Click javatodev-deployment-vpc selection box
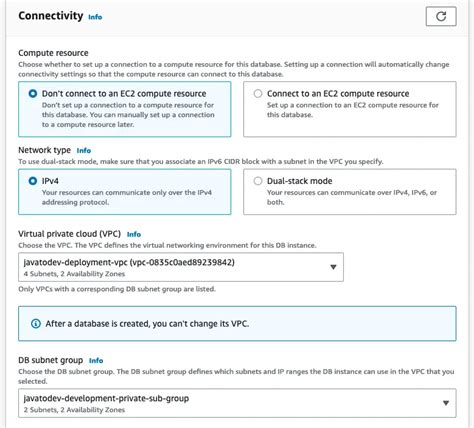Screen dimensions: 474x428 (x=181, y=267)
